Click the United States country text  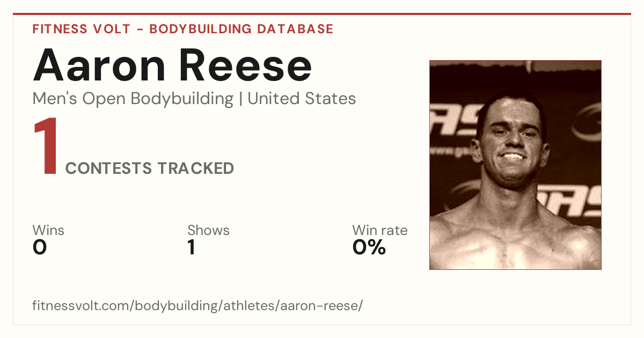click(x=302, y=99)
